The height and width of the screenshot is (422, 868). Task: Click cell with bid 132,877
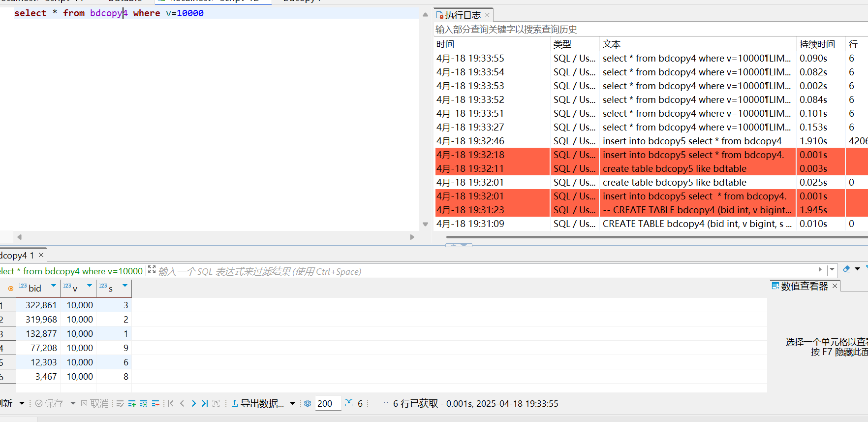[38, 334]
